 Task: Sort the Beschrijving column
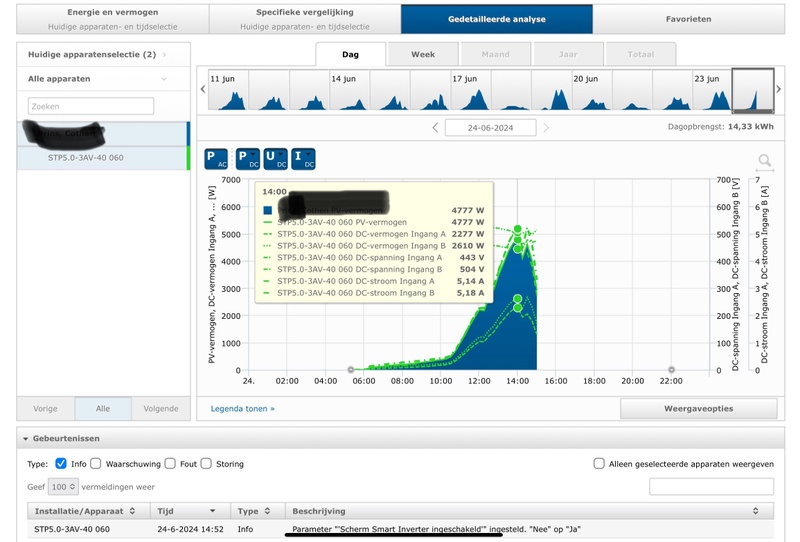coord(756,511)
